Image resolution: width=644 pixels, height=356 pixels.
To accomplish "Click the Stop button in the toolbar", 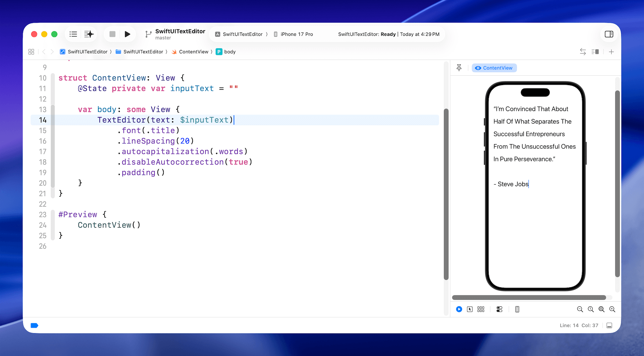I will coord(112,34).
